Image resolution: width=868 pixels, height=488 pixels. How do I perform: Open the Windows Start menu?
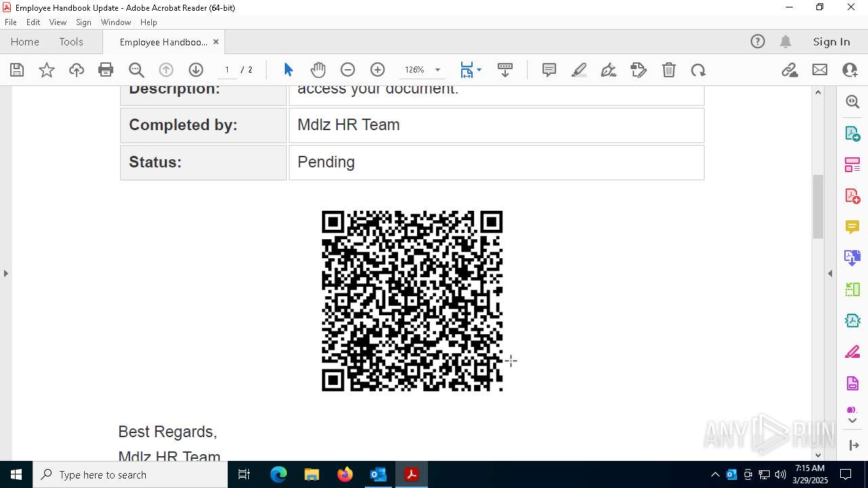tap(16, 474)
